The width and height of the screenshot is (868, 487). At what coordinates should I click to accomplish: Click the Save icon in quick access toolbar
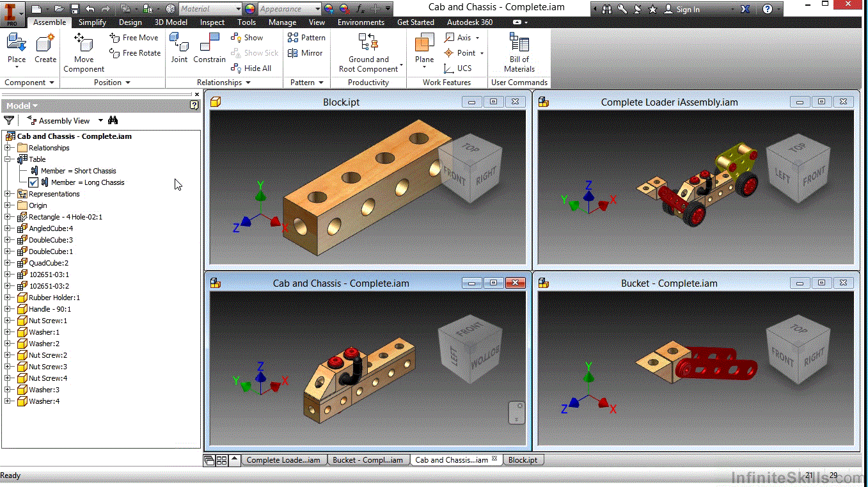(x=75, y=9)
